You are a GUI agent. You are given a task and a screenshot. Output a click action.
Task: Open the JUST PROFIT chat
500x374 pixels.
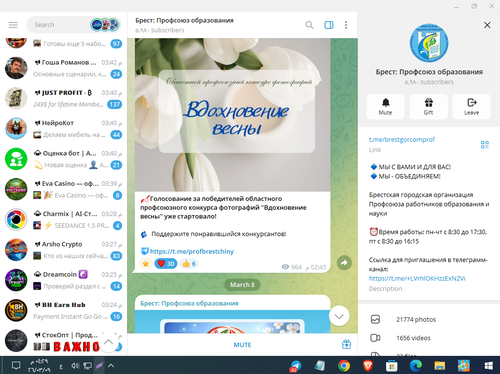pos(63,98)
